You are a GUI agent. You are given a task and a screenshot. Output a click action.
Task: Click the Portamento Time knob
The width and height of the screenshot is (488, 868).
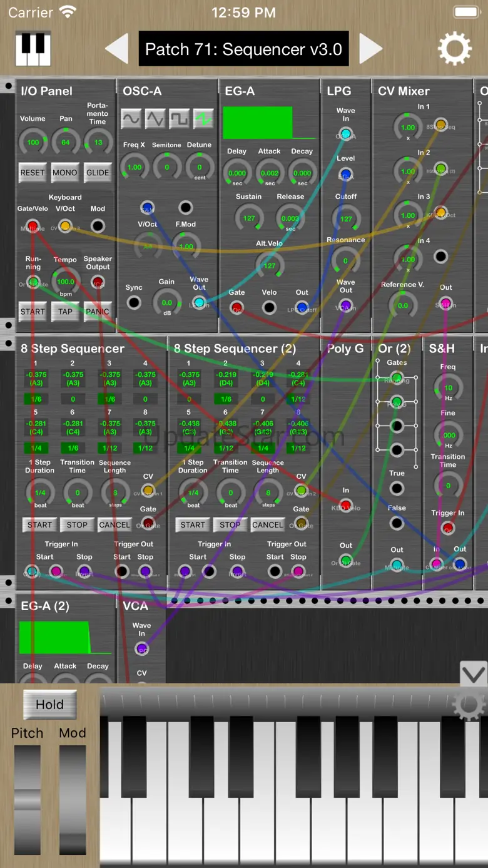(98, 142)
